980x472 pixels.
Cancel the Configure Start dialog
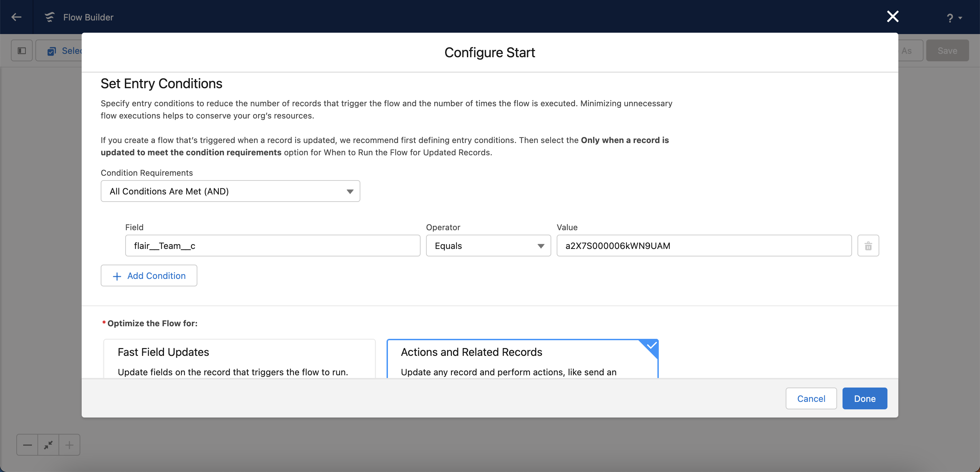811,398
